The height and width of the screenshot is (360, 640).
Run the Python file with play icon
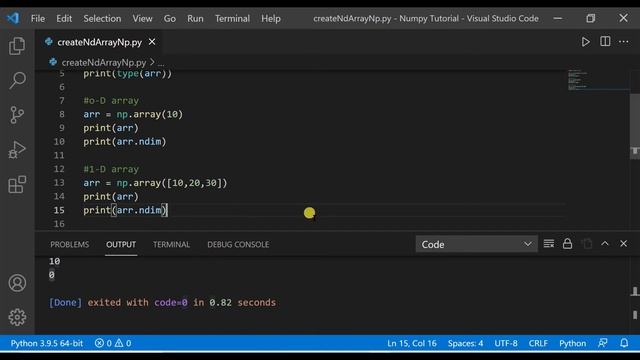click(585, 42)
